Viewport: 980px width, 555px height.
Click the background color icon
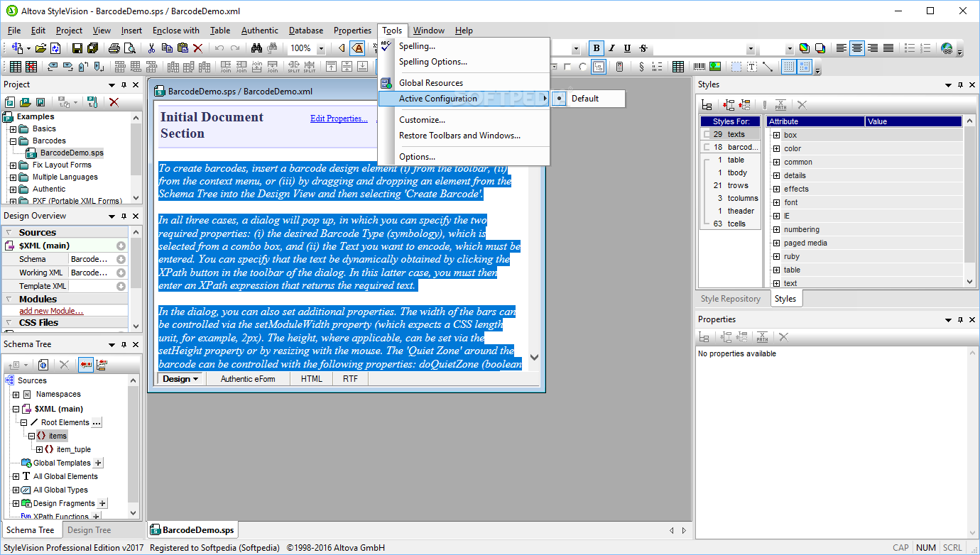pos(820,48)
